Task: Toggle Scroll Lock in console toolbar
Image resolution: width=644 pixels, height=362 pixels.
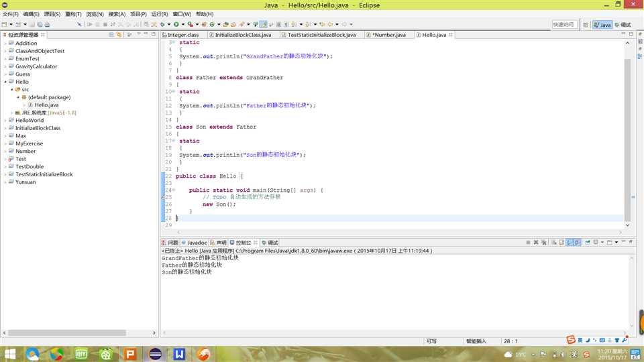Action: click(561, 242)
